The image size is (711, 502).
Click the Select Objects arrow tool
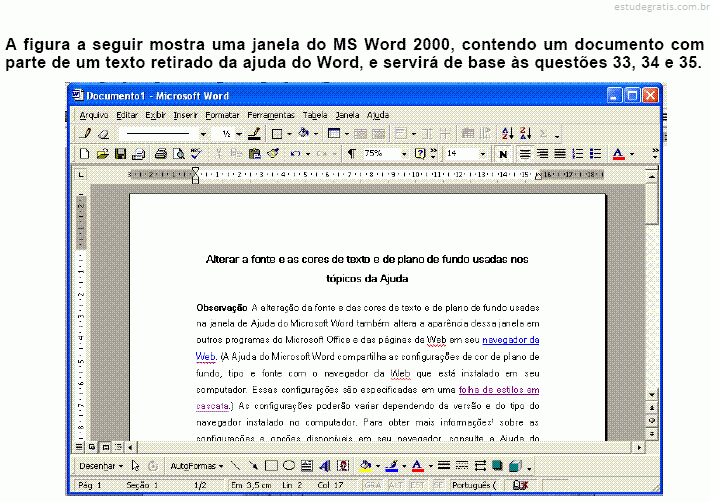[135, 466]
